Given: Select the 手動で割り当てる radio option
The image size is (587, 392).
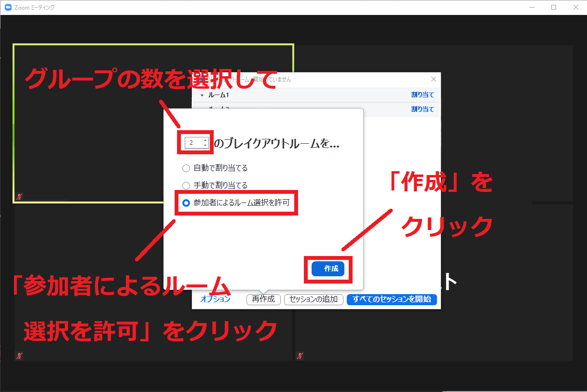Looking at the screenshot, I should click(186, 185).
